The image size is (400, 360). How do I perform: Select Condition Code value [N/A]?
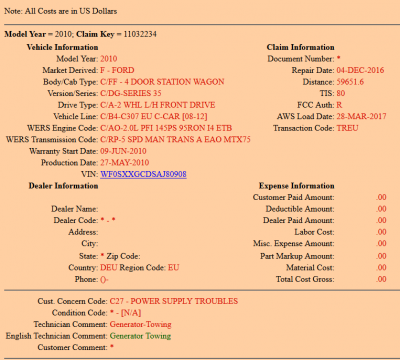tap(131, 313)
